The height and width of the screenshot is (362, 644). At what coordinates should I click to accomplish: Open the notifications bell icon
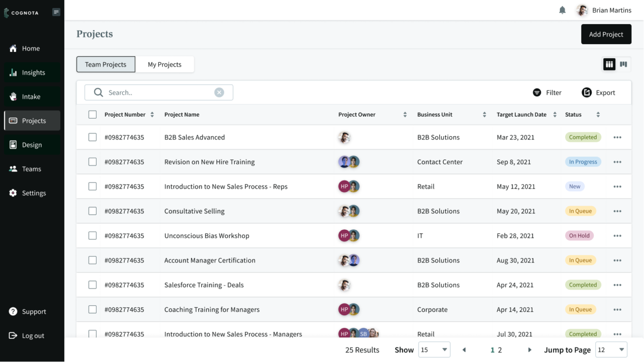pos(562,11)
